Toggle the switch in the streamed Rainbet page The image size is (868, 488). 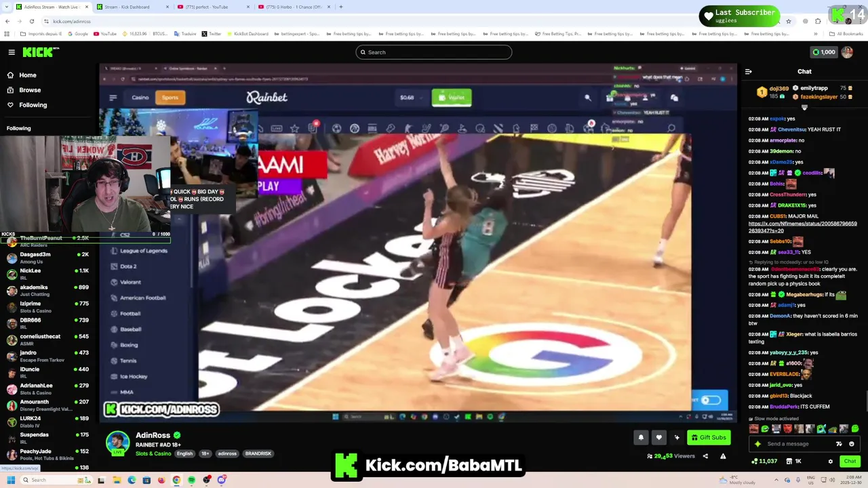[x=710, y=400]
